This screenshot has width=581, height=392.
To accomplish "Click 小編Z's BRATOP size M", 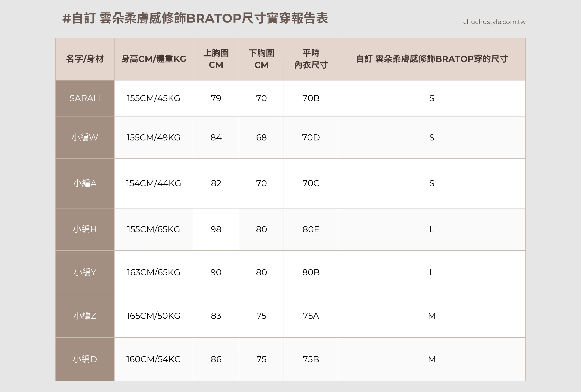I will 432,316.
